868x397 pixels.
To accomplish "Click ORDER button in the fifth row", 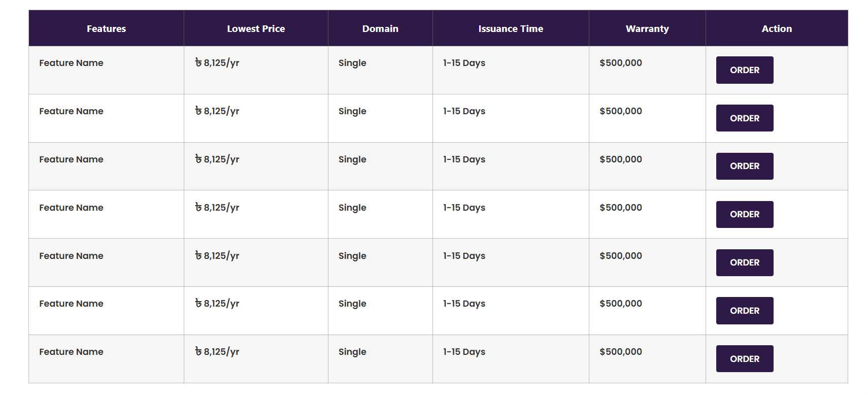I will tap(744, 262).
